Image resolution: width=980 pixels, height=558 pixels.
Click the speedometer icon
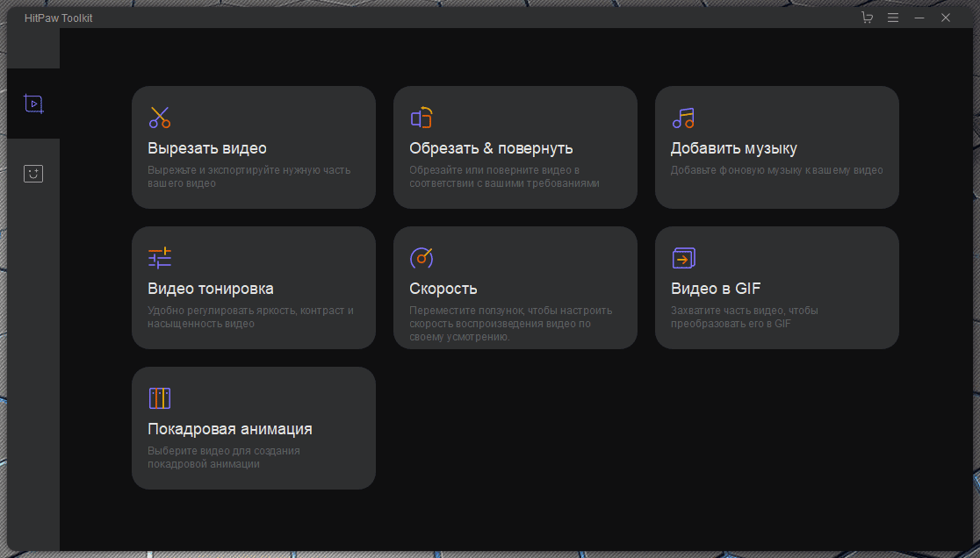422,258
